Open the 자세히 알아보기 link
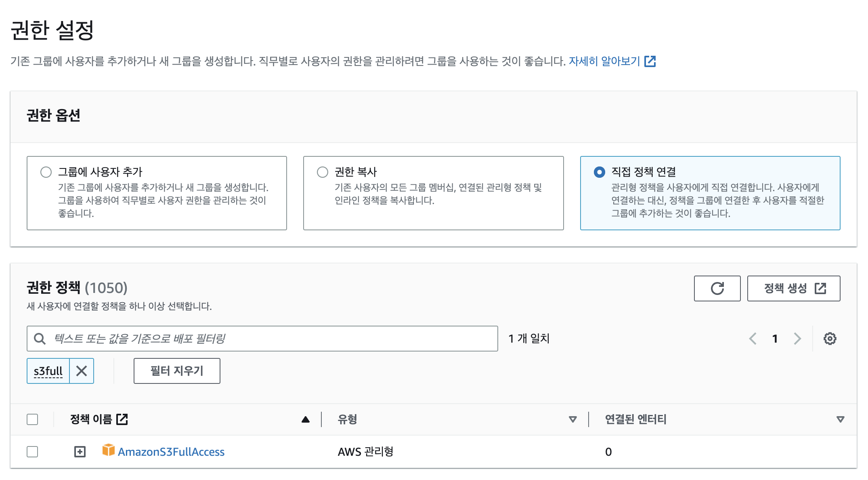 coord(604,61)
